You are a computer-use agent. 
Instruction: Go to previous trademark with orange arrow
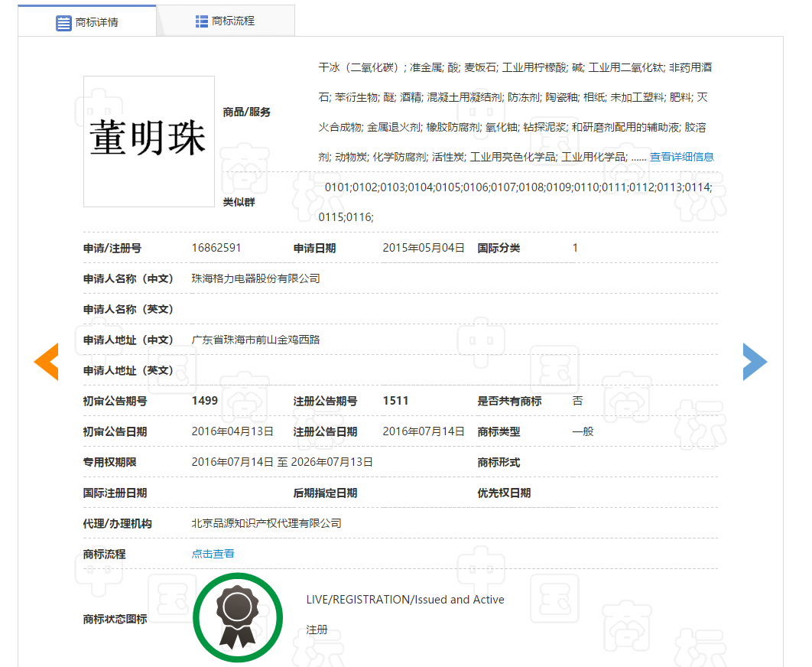(47, 362)
